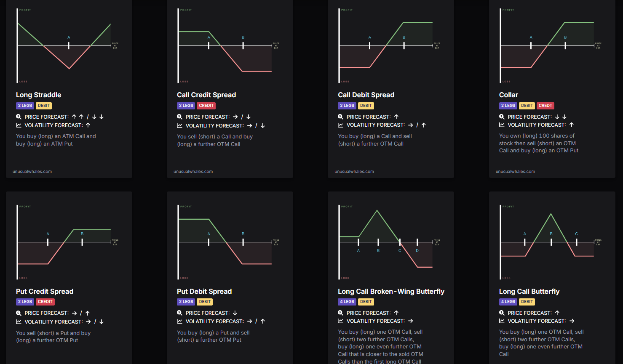Open the Put Credit Spread title link
Screen dimensions: 623x364
pos(45,292)
